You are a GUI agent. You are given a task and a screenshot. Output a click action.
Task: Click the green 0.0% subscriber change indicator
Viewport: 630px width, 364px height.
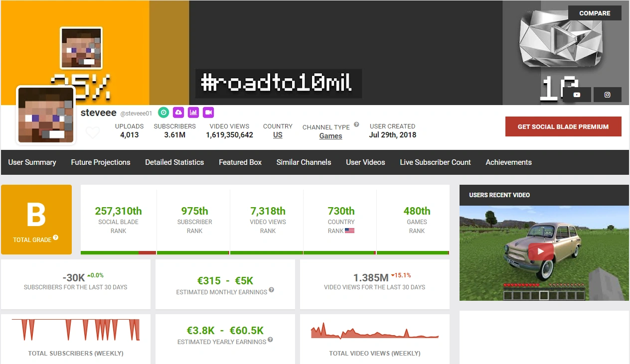pos(95,275)
